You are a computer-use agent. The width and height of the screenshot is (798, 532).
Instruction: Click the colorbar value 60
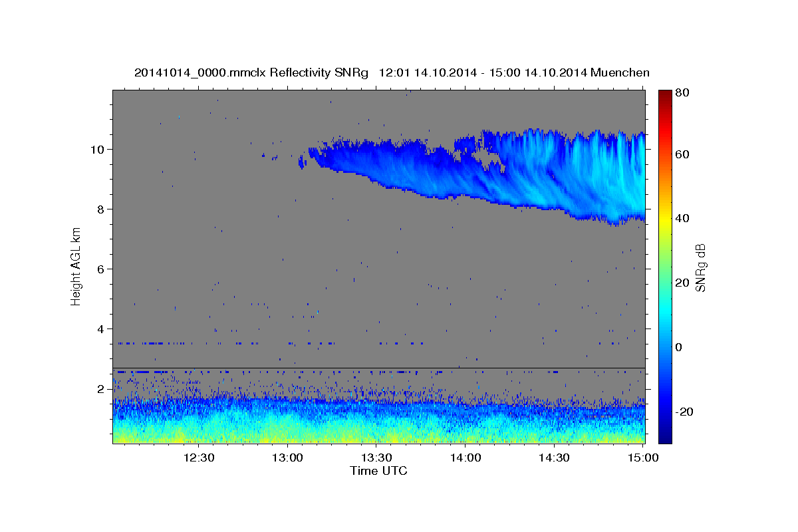(683, 154)
